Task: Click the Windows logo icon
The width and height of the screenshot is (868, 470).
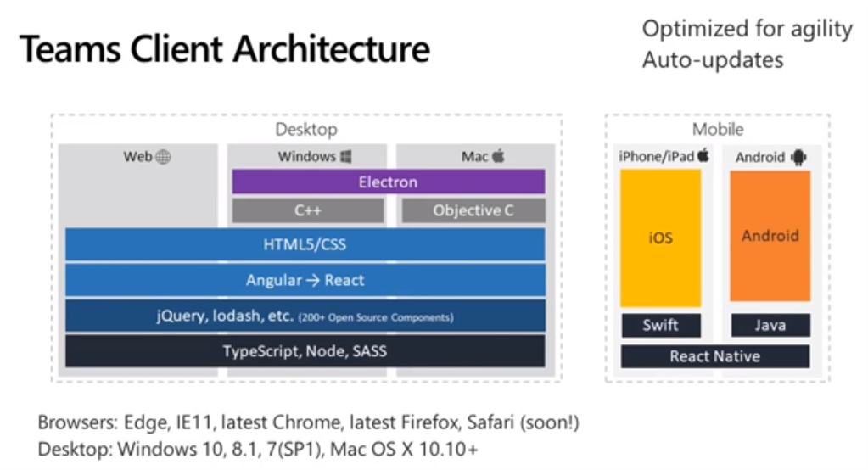Action: pos(346,157)
